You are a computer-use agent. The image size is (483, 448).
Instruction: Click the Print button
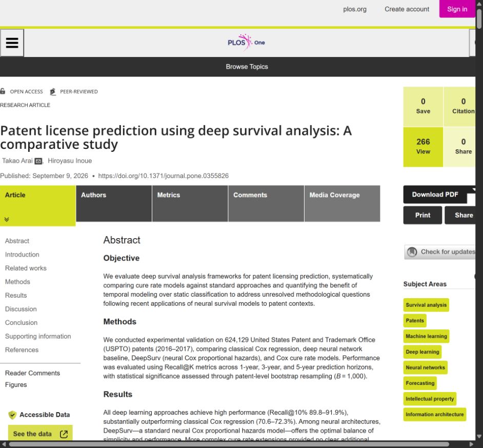tap(422, 215)
